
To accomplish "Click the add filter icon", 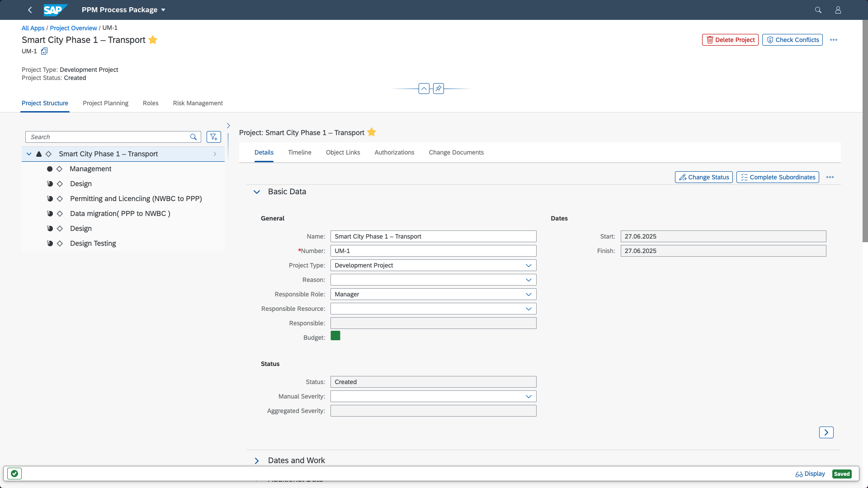I will [x=213, y=137].
